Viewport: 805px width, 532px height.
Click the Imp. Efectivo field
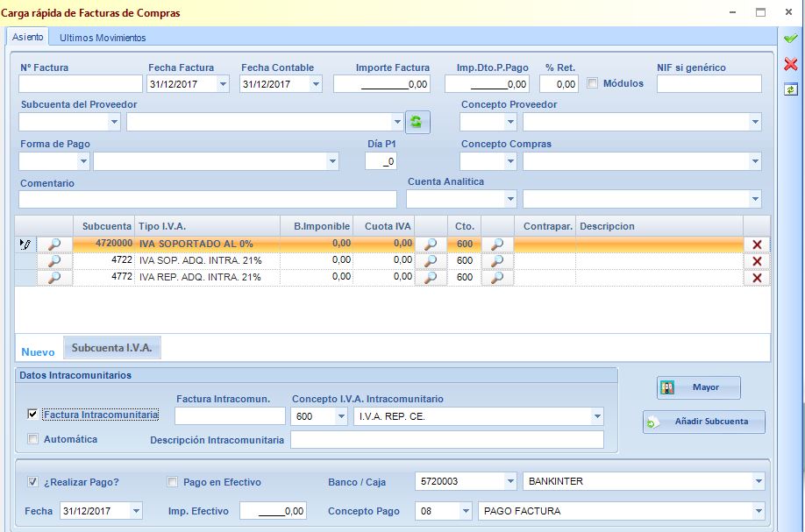(273, 511)
